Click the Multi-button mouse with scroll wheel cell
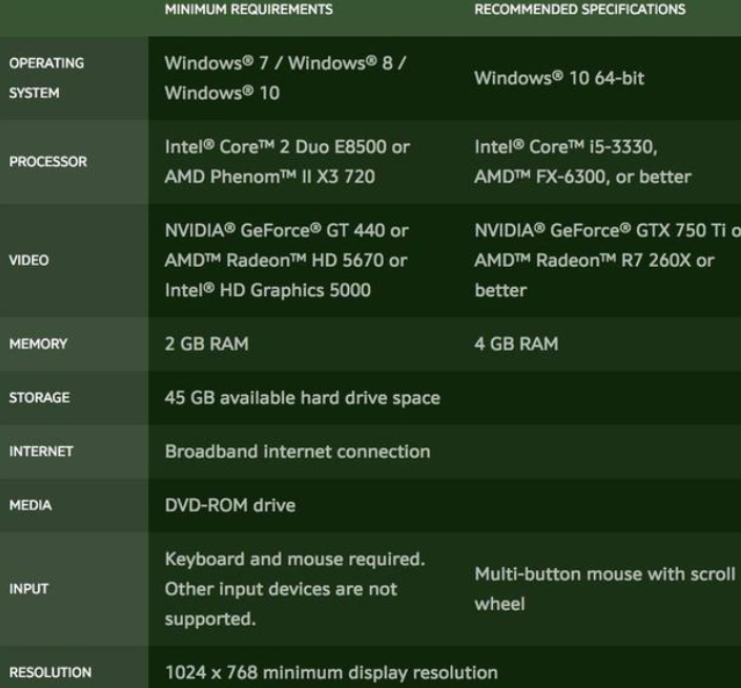741x688 pixels. pyautogui.click(x=605, y=589)
